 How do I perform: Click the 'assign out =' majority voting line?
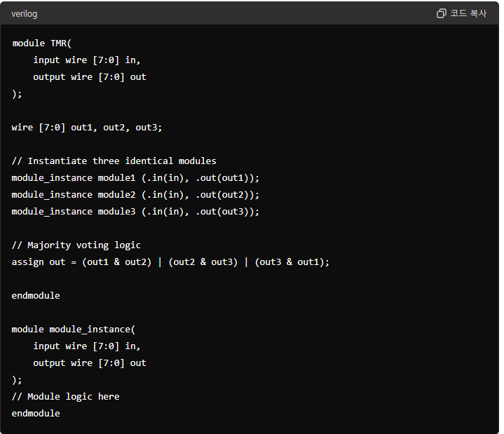(x=170, y=262)
